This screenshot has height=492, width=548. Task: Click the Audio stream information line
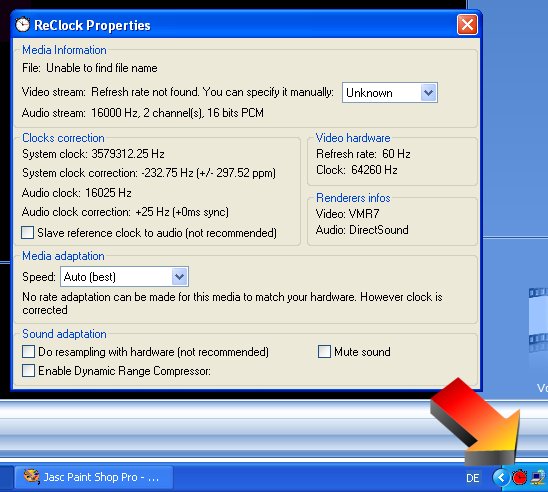tap(143, 113)
